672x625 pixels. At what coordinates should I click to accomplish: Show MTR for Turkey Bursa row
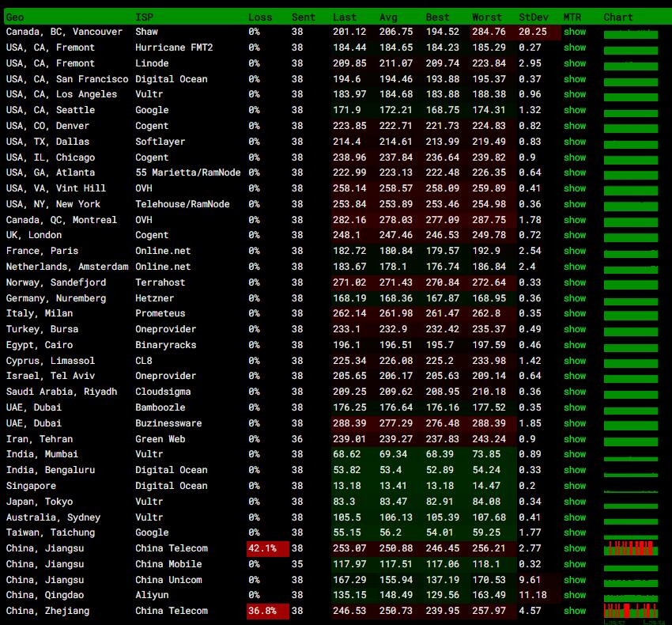coord(575,329)
